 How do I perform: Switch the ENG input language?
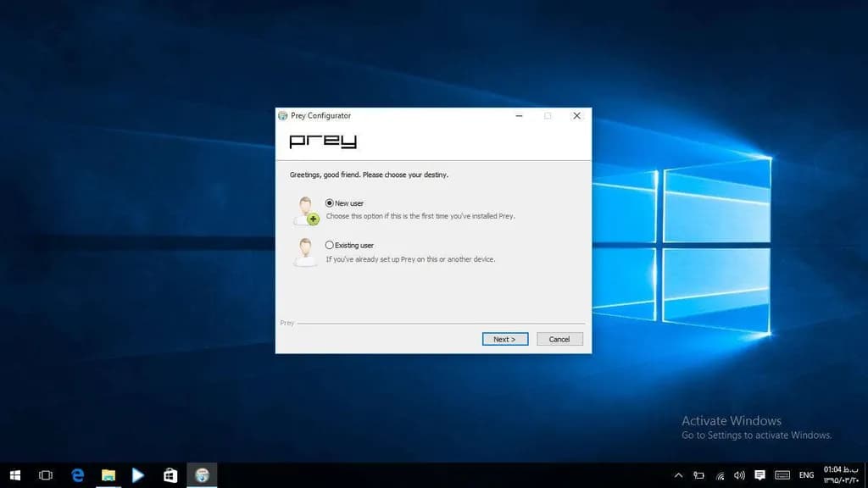click(806, 475)
